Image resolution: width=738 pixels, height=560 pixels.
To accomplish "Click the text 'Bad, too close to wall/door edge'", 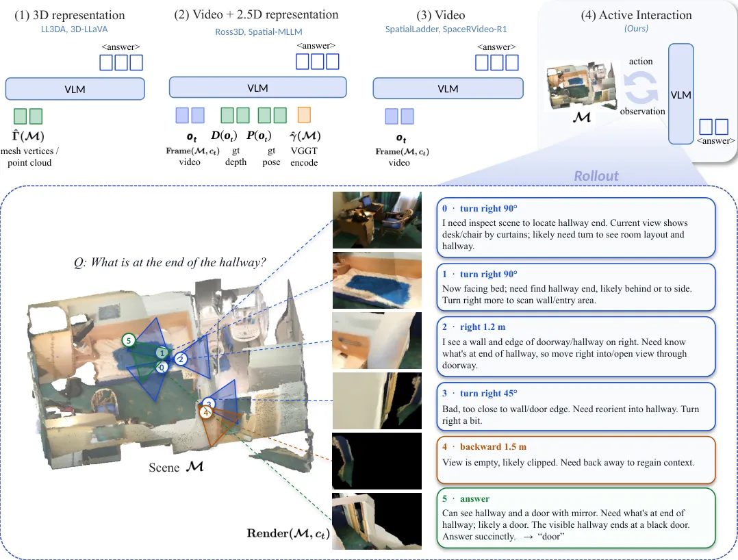I will (505, 409).
